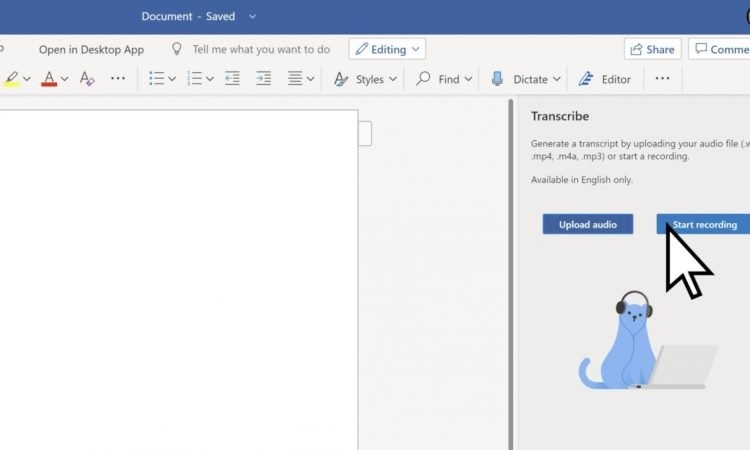Click the Share button

tap(652, 49)
